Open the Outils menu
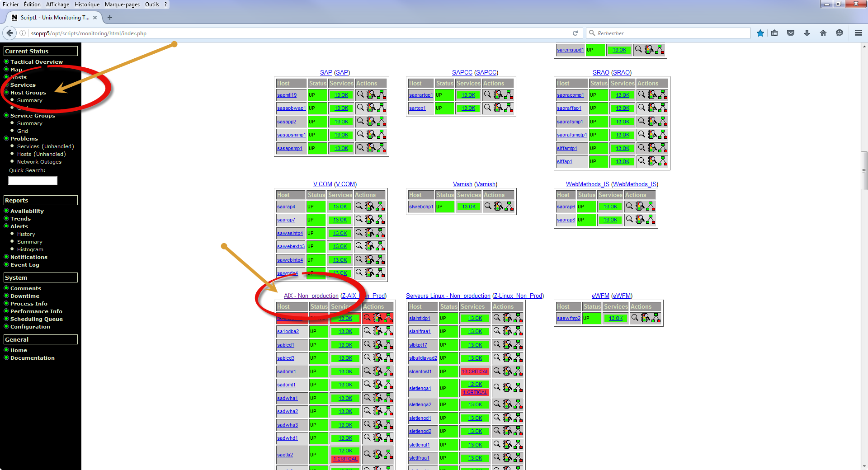Screen dimensions: 868x470 [152, 5]
